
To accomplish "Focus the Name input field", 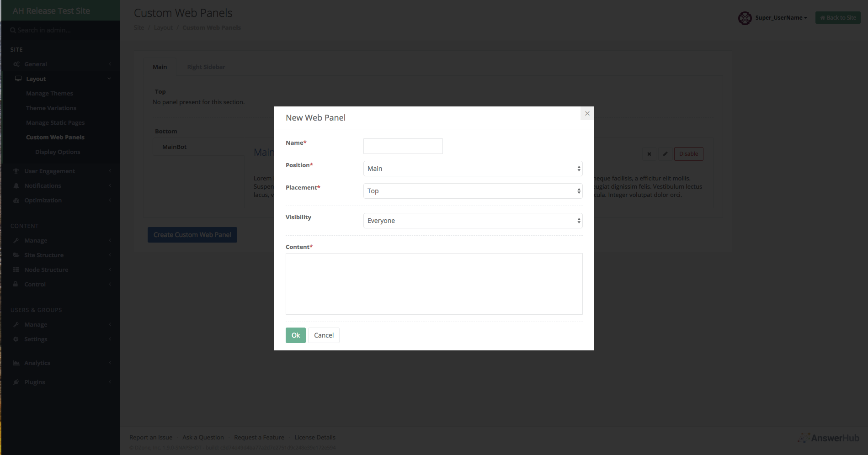I will click(403, 146).
